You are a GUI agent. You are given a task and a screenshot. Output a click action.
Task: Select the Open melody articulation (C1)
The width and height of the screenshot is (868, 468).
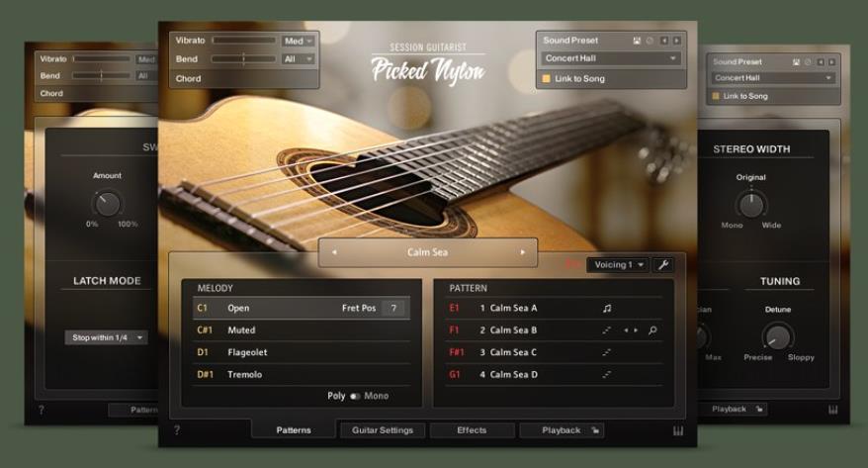(x=302, y=308)
